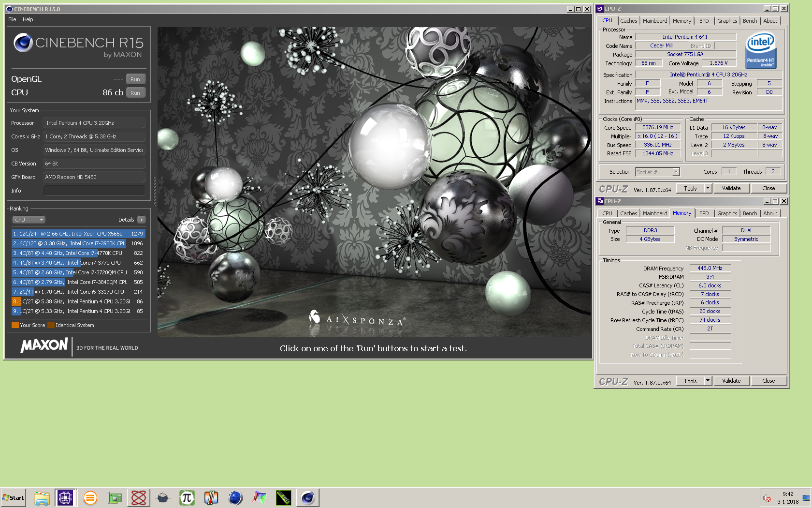This screenshot has height=508, width=812.
Task: Open Bench tab in upper CPU-Z window
Action: click(750, 21)
